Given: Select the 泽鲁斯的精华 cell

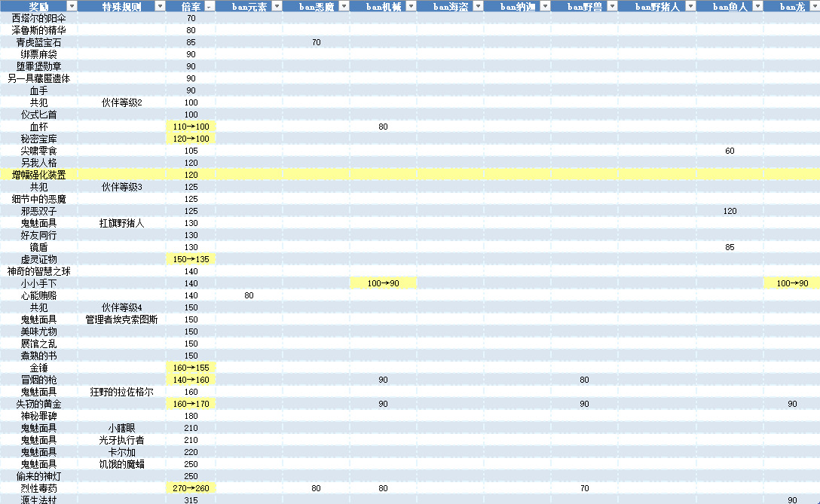Looking at the screenshot, I should pyautogui.click(x=38, y=30).
